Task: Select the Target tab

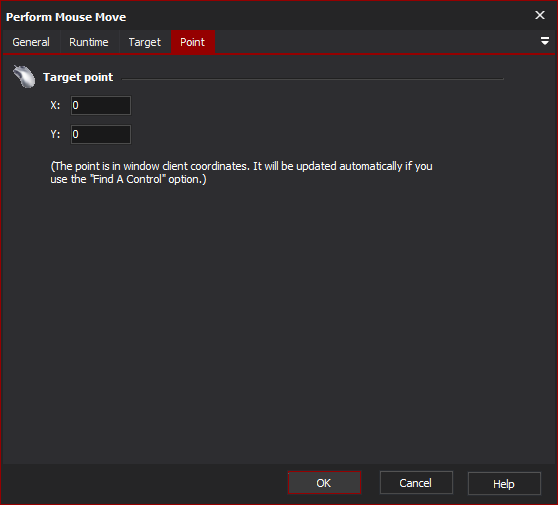Action: click(144, 42)
